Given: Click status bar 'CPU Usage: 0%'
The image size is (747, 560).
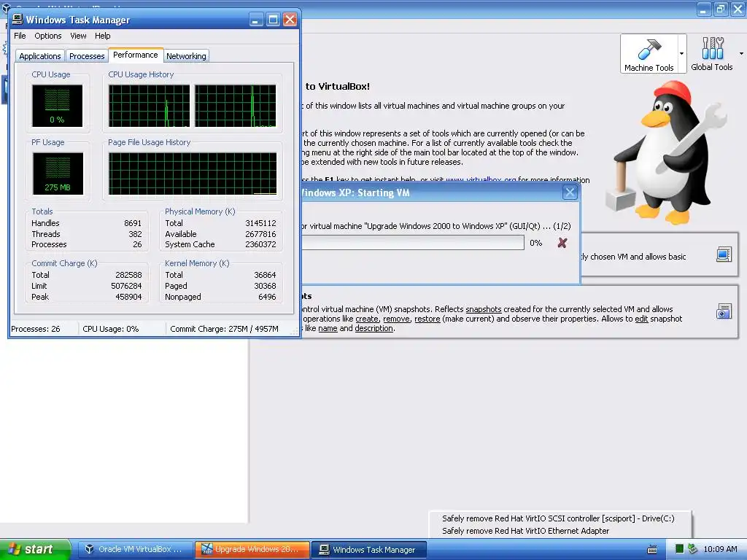Looking at the screenshot, I should click(x=111, y=329).
